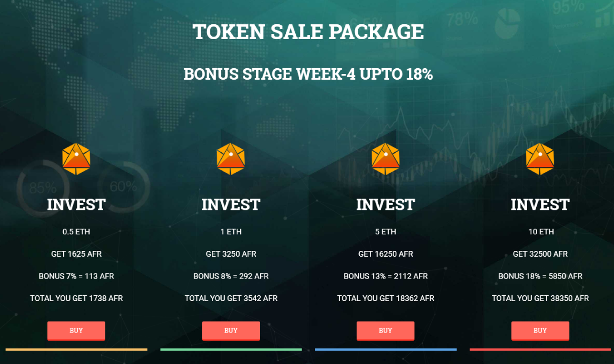Click the orange token icon above 1 ETH package
The width and height of the screenshot is (614, 364).
pyautogui.click(x=231, y=159)
